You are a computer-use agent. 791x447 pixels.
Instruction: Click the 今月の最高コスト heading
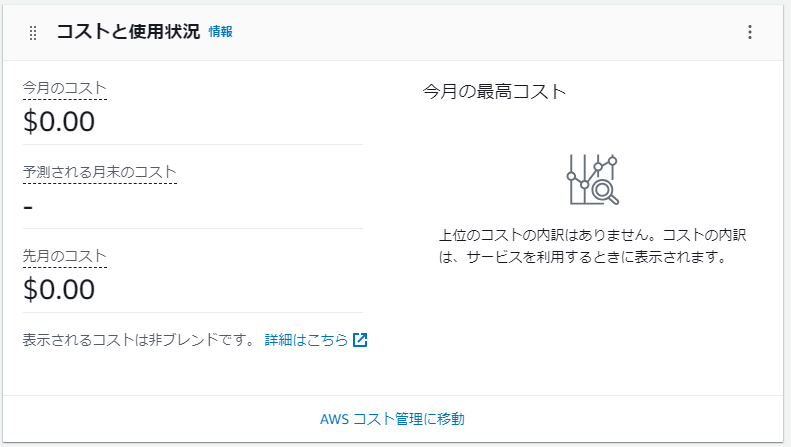pyautogui.click(x=494, y=92)
